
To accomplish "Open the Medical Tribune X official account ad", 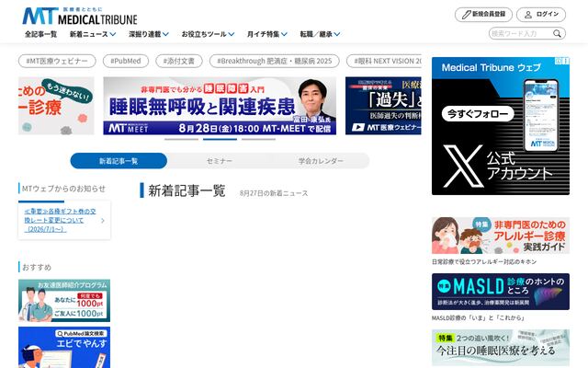I will pyautogui.click(x=501, y=126).
